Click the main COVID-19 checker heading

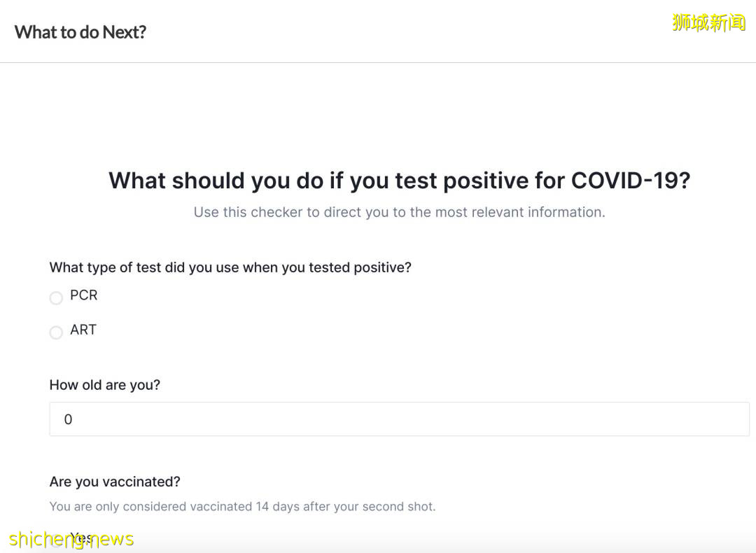click(x=399, y=181)
